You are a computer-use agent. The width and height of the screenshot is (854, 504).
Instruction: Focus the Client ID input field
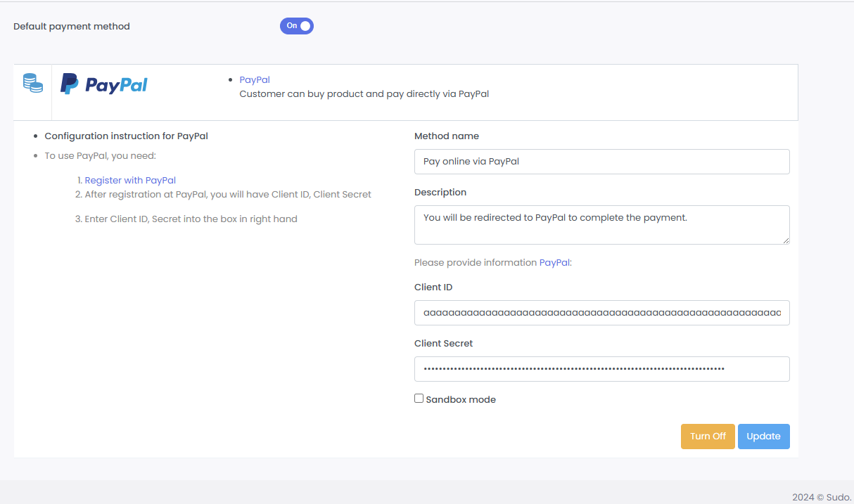tap(601, 313)
